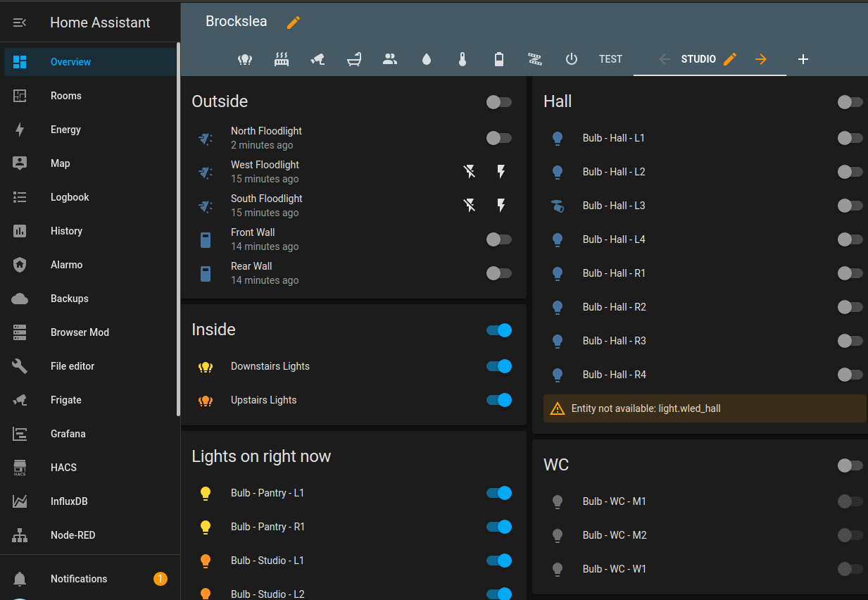Open the Rooms sidebar item
The image size is (868, 600).
90,96
